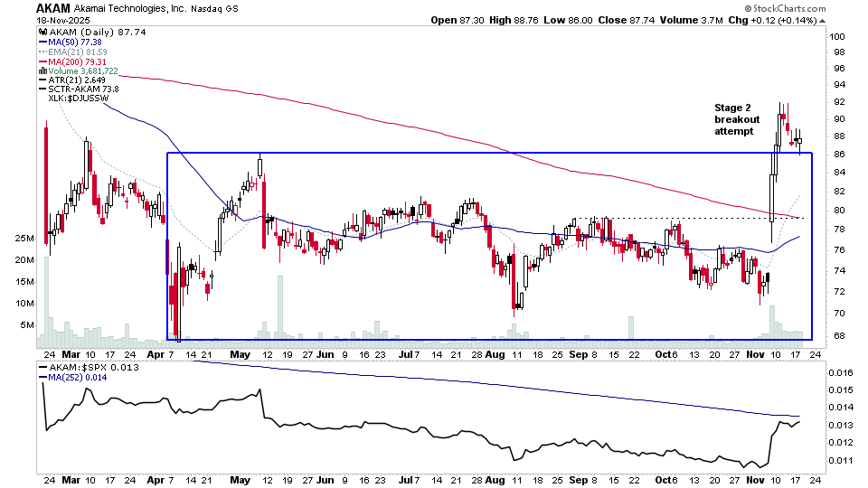Image resolution: width=868 pixels, height=488 pixels.
Task: Click the 100 price axis label
Action: (836, 36)
